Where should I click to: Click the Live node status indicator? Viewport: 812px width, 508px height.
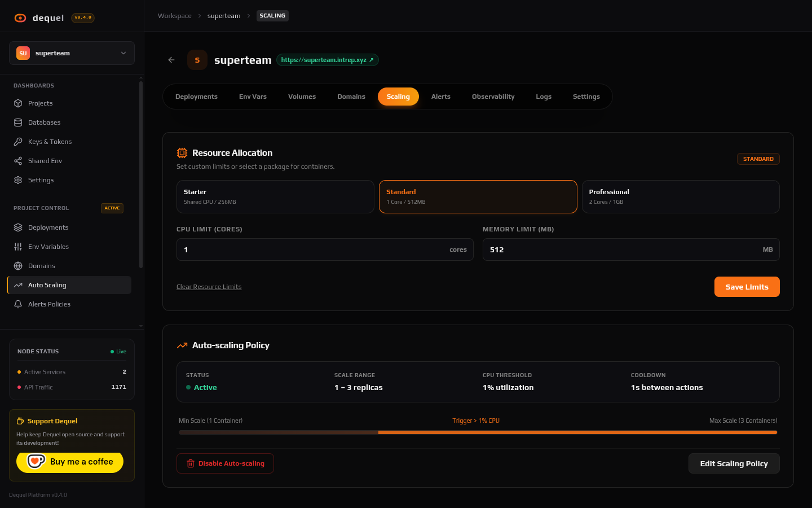tap(118, 352)
